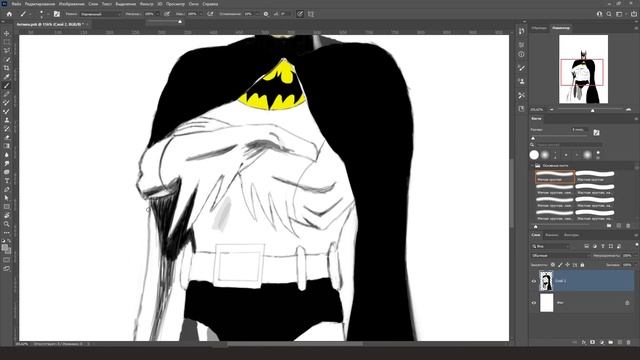The width and height of the screenshot is (640, 360).
Task: Add a layer mask icon
Action: click(593, 342)
